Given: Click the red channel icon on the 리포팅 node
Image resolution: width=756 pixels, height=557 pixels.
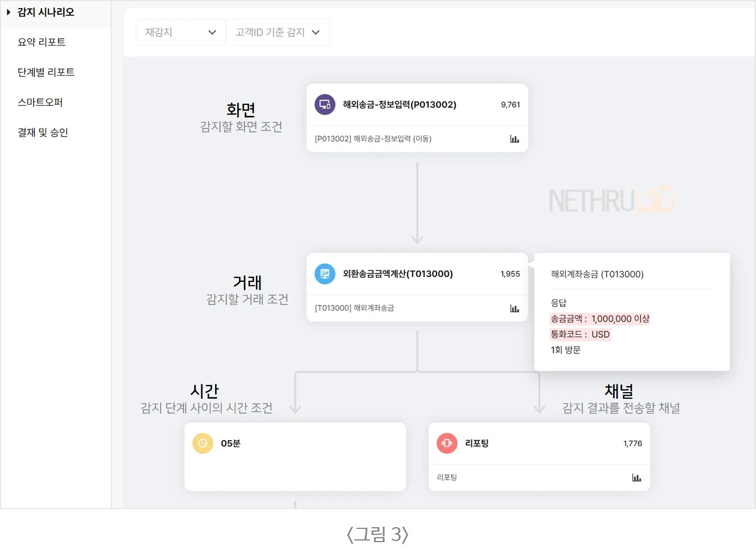Looking at the screenshot, I should [x=446, y=443].
